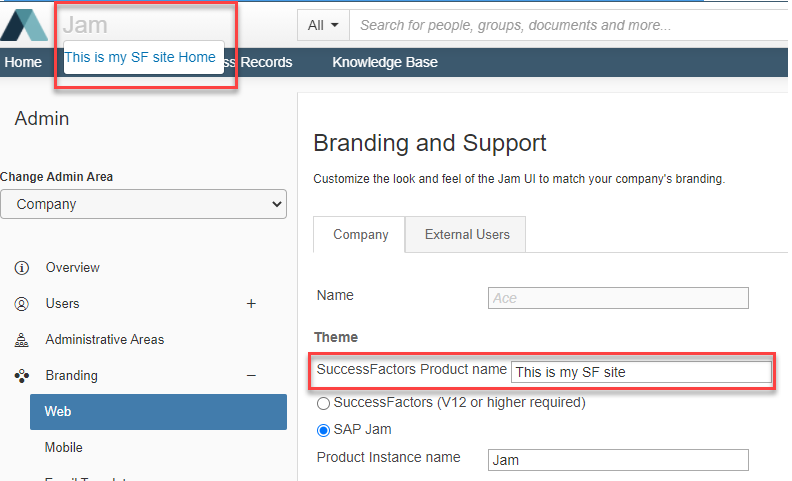792x481 pixels.
Task: Select the SAP Jam theme radio button
Action: click(x=323, y=430)
